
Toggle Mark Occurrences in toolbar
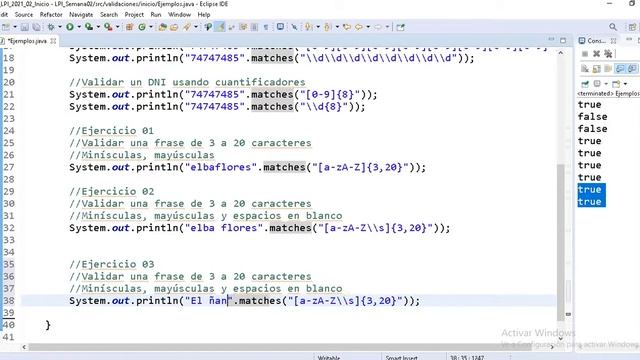tap(220, 27)
